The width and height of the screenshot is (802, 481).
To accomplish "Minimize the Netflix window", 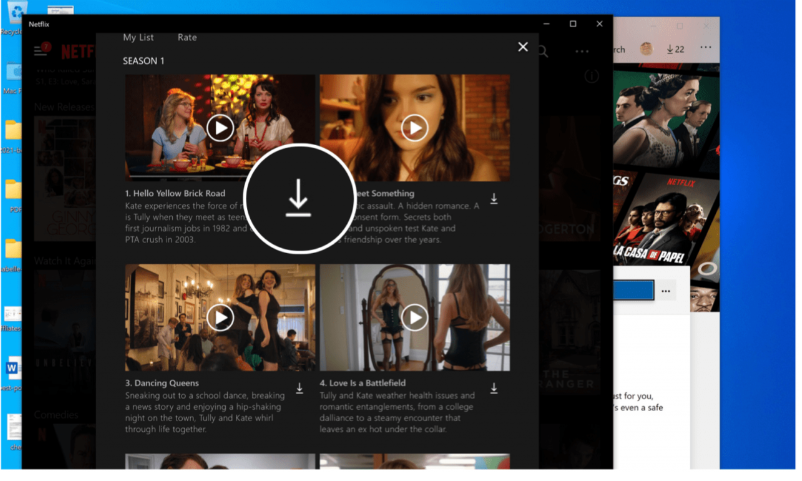I will click(x=546, y=24).
